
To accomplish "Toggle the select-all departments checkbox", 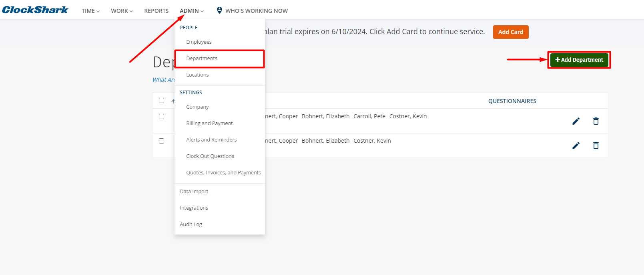I will tap(162, 101).
